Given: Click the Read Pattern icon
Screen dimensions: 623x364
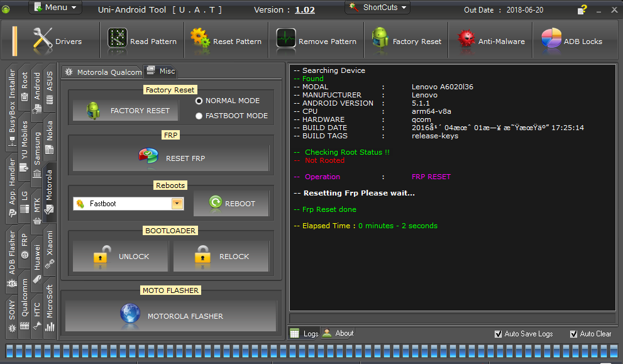Looking at the screenshot, I should tap(117, 40).
